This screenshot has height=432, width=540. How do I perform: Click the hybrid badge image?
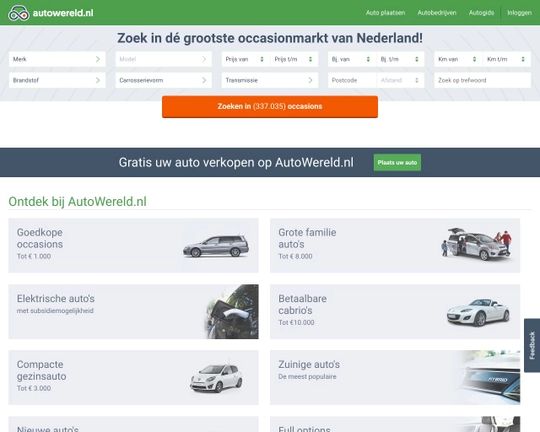(x=489, y=378)
